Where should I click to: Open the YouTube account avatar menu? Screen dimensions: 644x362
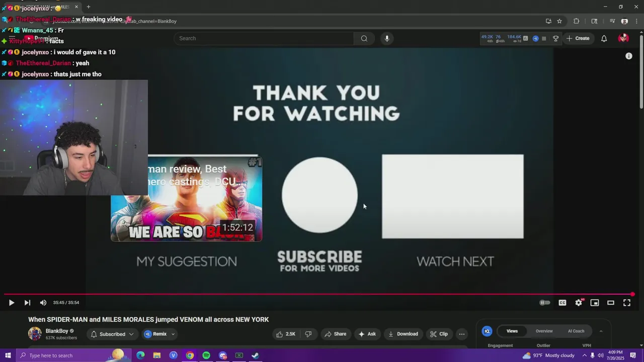pyautogui.click(x=623, y=38)
